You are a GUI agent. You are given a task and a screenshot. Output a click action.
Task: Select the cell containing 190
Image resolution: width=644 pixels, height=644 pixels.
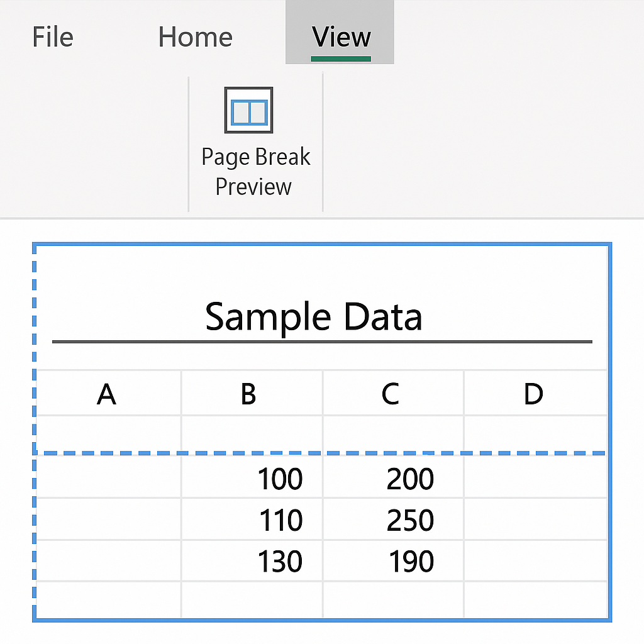(393, 561)
